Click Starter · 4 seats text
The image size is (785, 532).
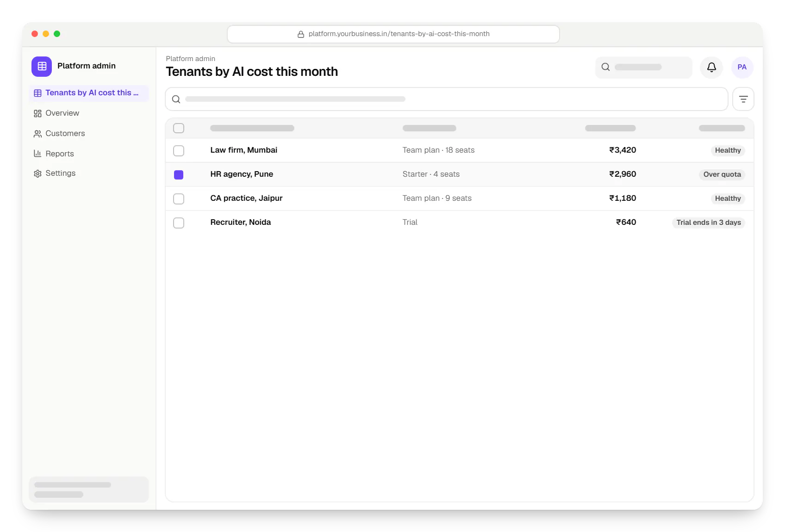(431, 174)
